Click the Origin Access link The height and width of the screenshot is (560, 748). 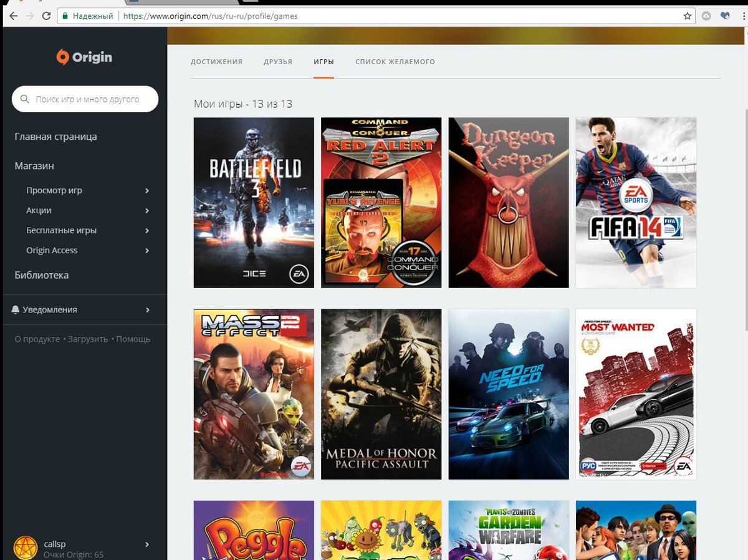click(x=52, y=251)
